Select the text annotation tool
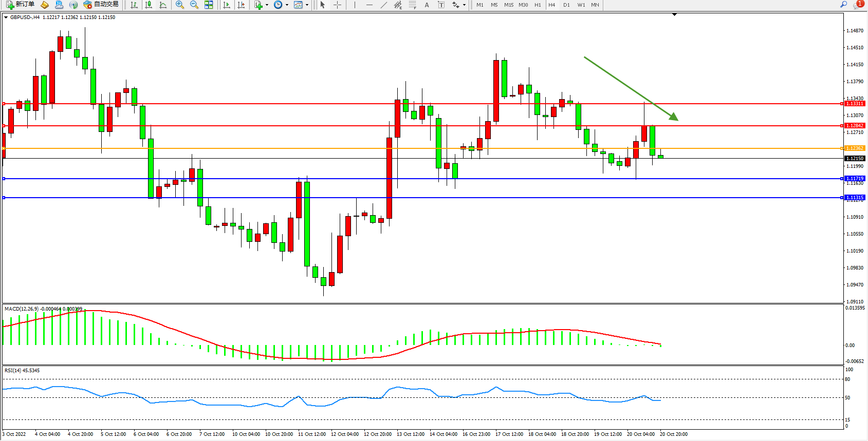This screenshot has width=868, height=441. [427, 5]
